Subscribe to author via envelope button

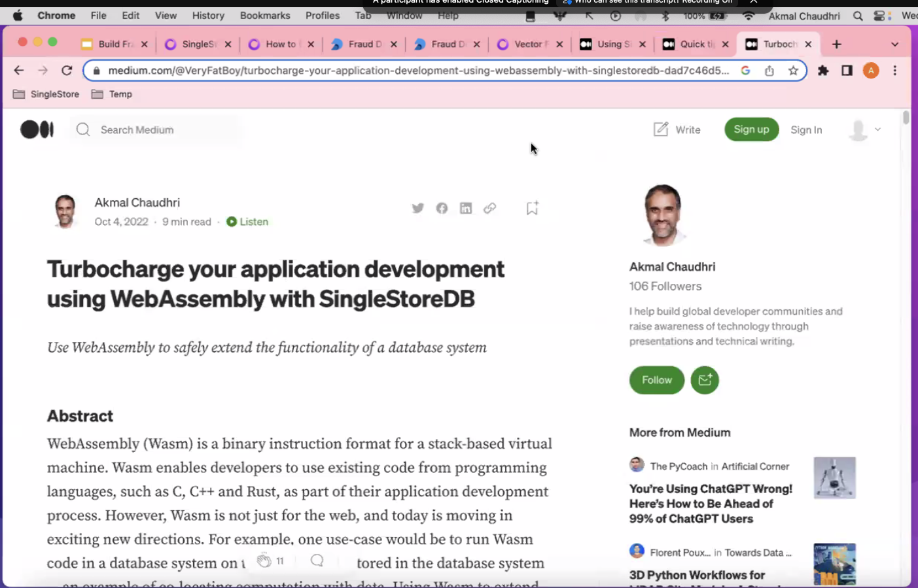pos(705,380)
